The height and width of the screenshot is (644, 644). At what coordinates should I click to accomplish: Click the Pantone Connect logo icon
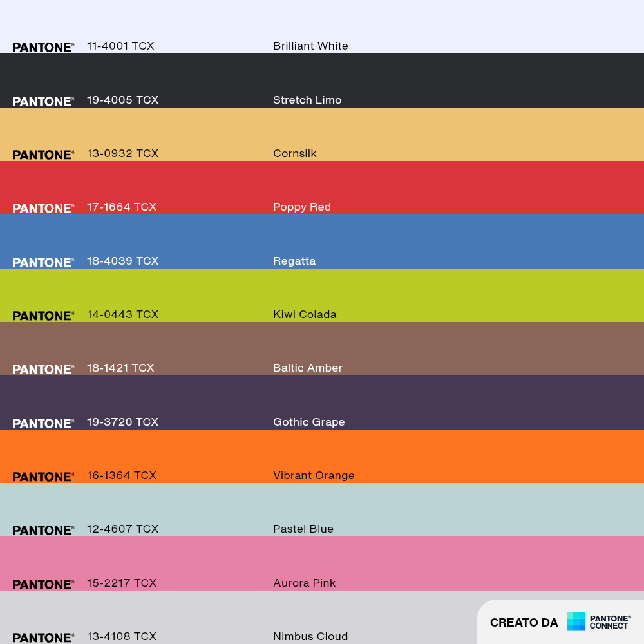575,622
